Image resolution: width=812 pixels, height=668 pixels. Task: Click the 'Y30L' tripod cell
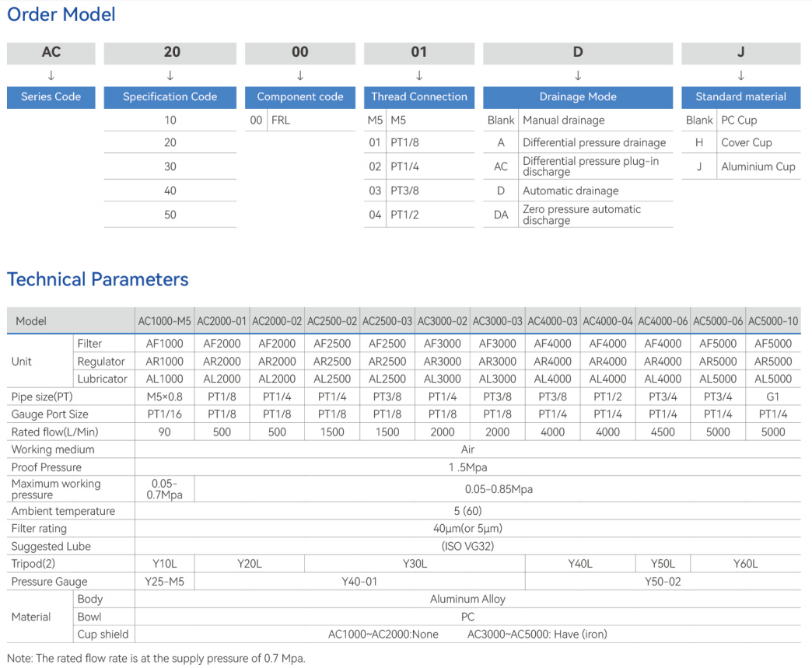pyautogui.click(x=415, y=564)
